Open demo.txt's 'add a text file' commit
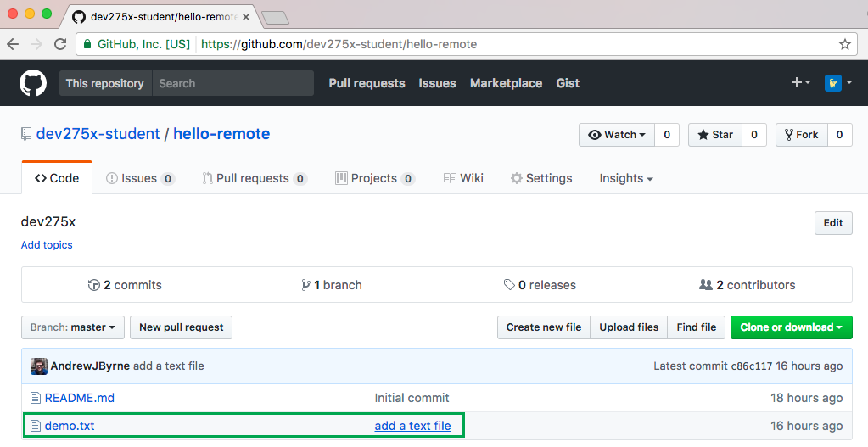The height and width of the screenshot is (447, 868). point(413,426)
